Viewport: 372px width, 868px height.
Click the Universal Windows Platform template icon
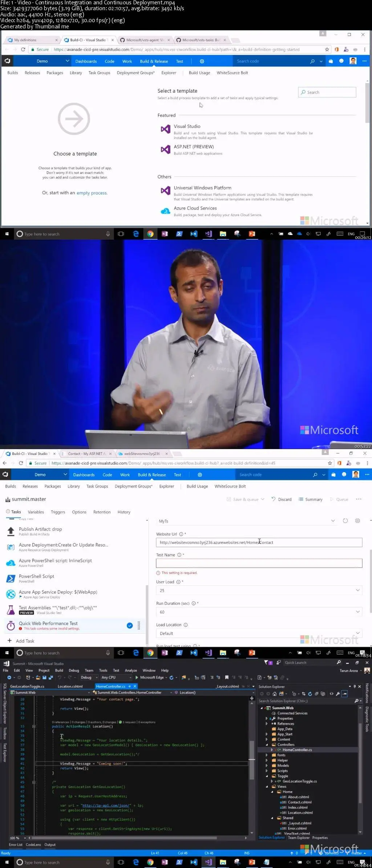[x=165, y=191]
